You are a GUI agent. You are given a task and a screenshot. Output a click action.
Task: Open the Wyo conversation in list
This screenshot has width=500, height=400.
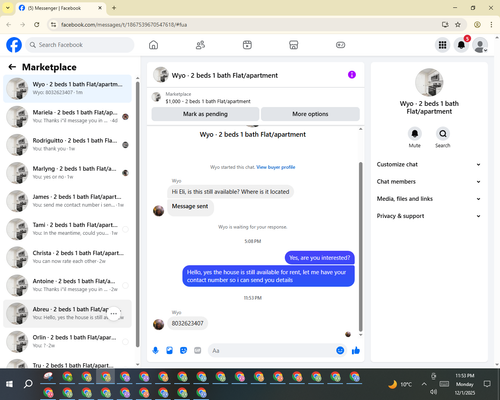click(68, 89)
